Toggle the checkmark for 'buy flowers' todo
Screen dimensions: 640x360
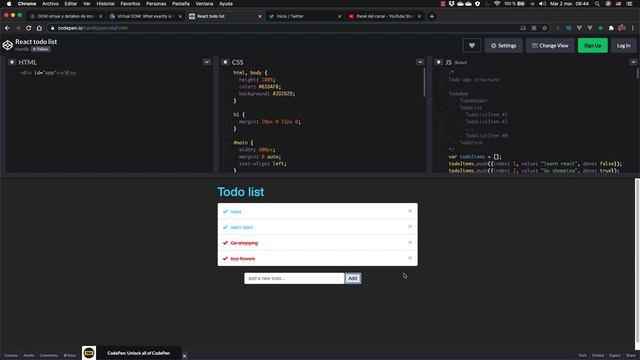[x=225, y=258]
